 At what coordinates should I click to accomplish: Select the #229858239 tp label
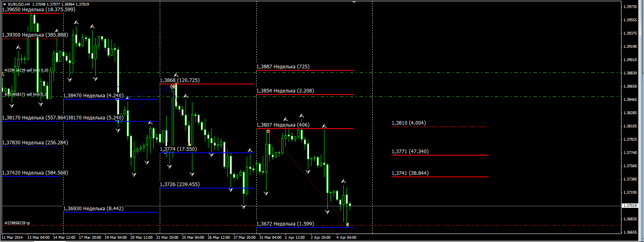click(17, 223)
